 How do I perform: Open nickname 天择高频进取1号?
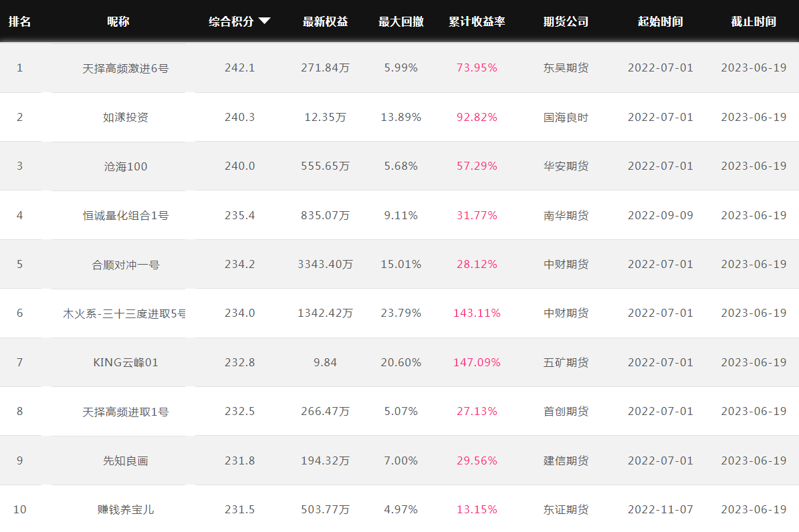125,412
